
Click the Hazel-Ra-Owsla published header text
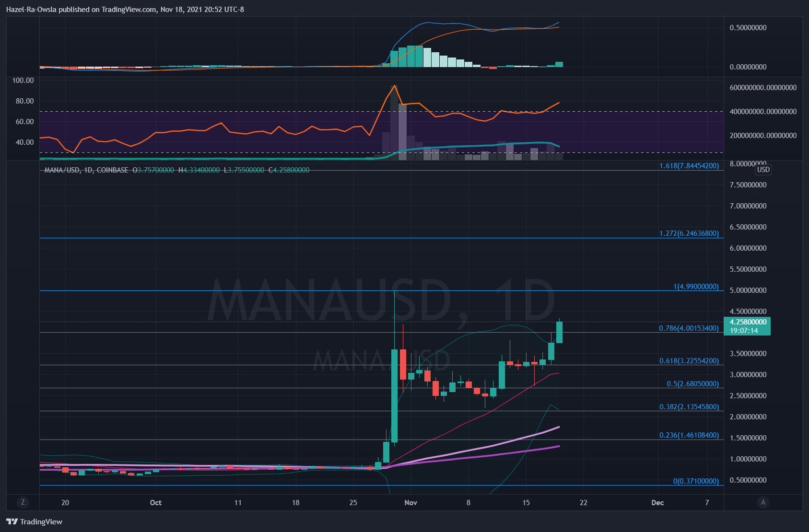coord(125,10)
